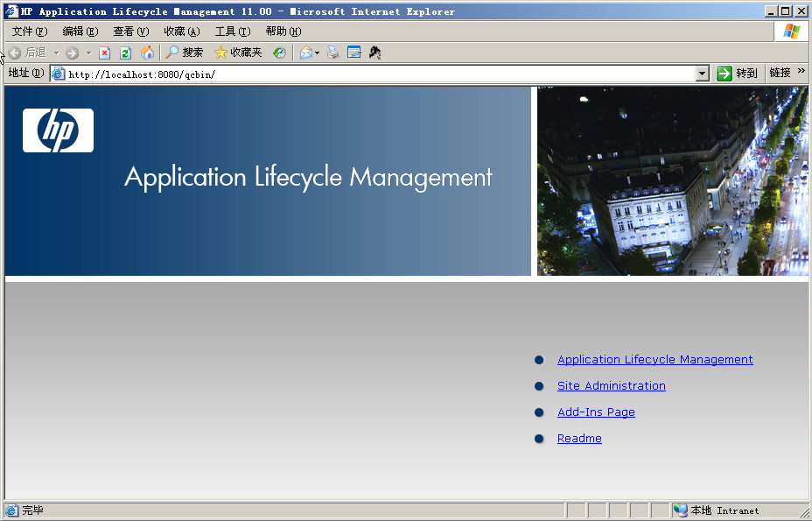The height and width of the screenshot is (521, 812).
Task: Click the 完毕 status bar text
Action: point(32,510)
